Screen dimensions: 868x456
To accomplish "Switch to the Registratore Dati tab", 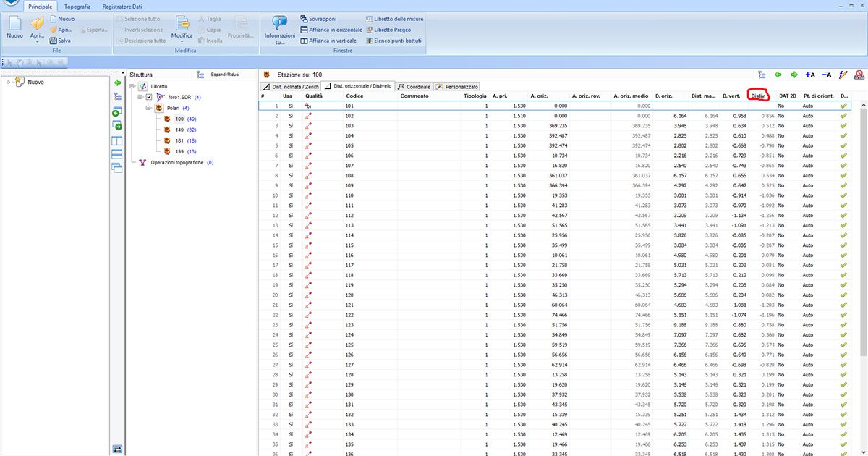I will click(122, 6).
